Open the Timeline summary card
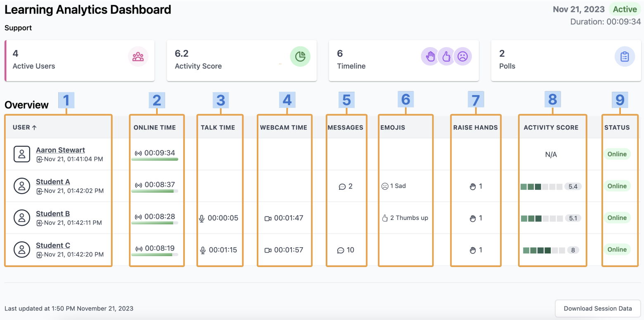This screenshot has height=320, width=644. 404,60
